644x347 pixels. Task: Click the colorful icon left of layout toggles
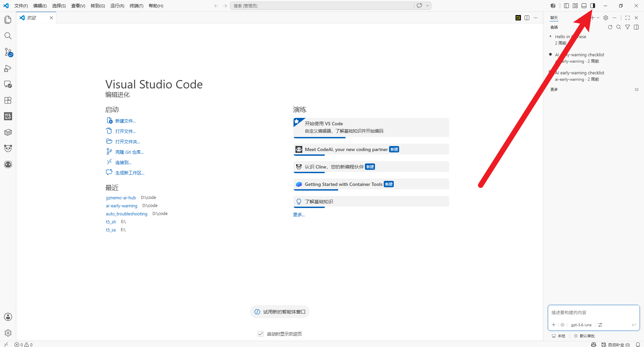(x=553, y=6)
